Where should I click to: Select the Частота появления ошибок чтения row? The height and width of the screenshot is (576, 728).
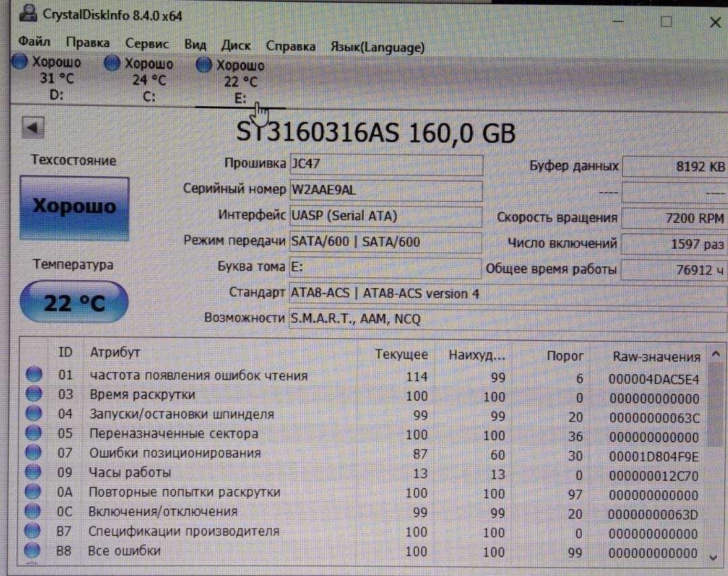point(363,377)
